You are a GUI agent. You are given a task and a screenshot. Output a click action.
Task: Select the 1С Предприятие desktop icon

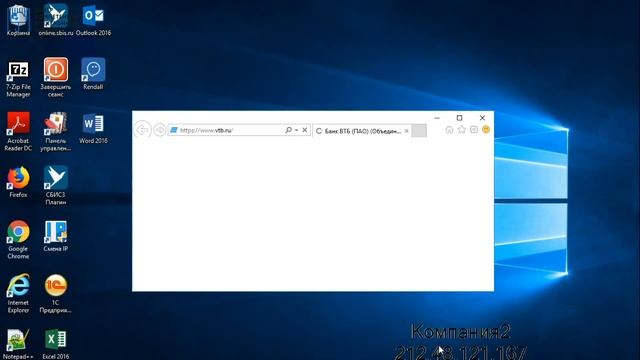[56, 293]
